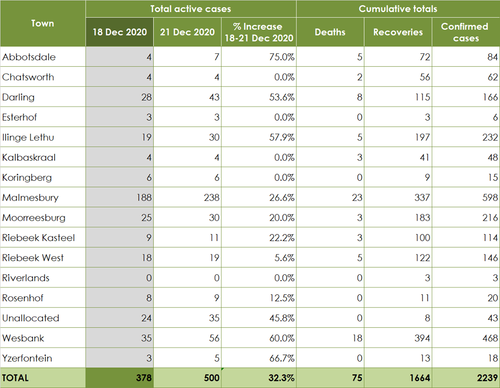The width and height of the screenshot is (500, 388).
Task: Select Moorreesburg 20.0% increase cell
Action: click(259, 217)
